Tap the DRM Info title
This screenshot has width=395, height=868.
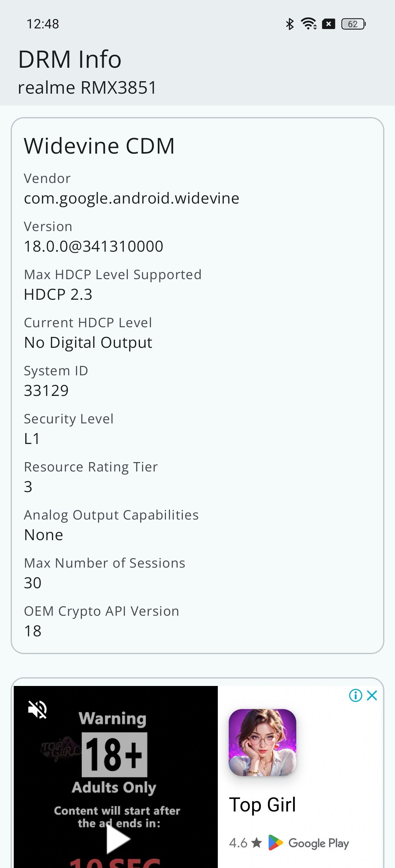pyautogui.click(x=69, y=59)
